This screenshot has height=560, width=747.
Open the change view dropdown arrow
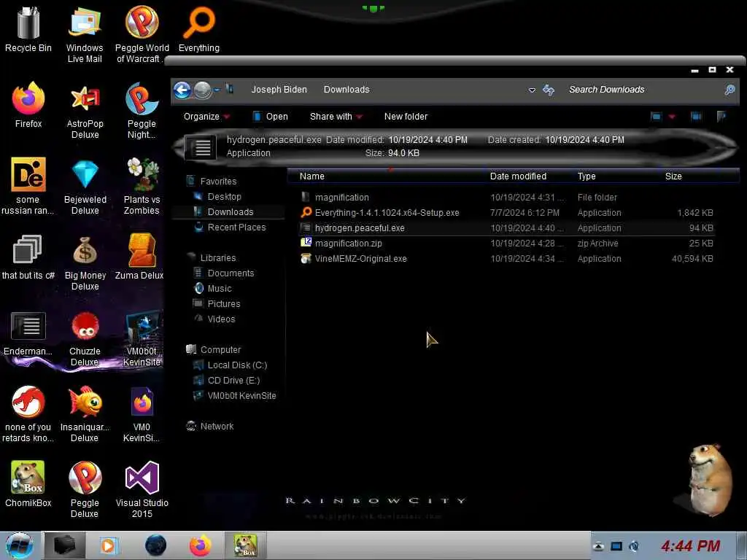tap(672, 117)
